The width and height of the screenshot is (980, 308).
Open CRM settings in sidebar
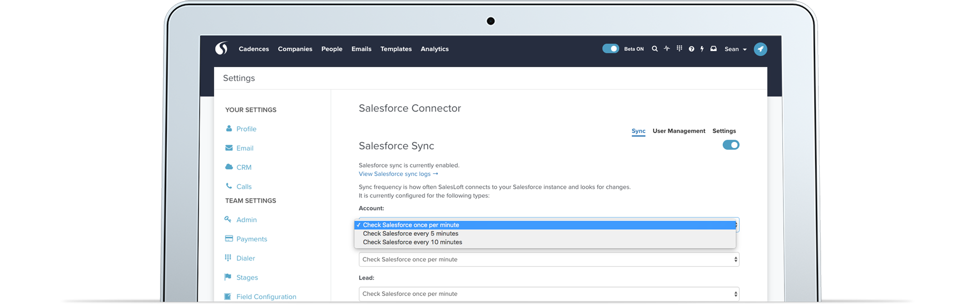click(x=244, y=167)
